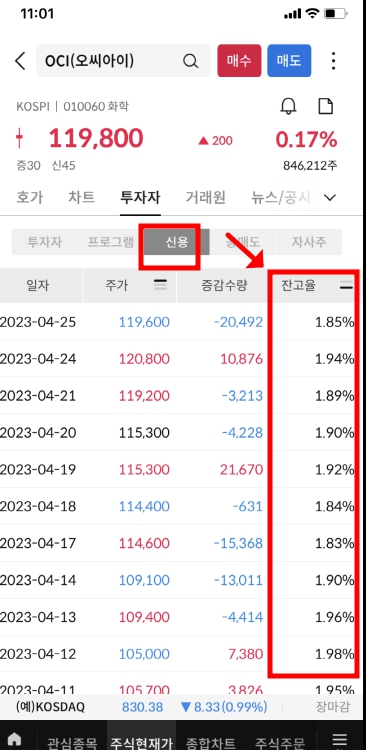Switch to the 차트 tab
The height and width of the screenshot is (750, 366).
(x=81, y=197)
